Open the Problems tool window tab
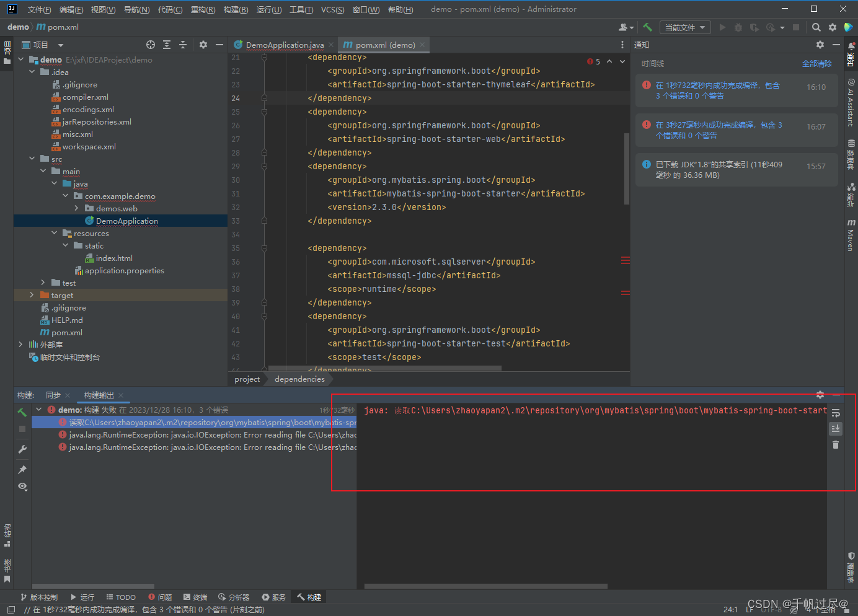This screenshot has height=616, width=858. tap(160, 597)
